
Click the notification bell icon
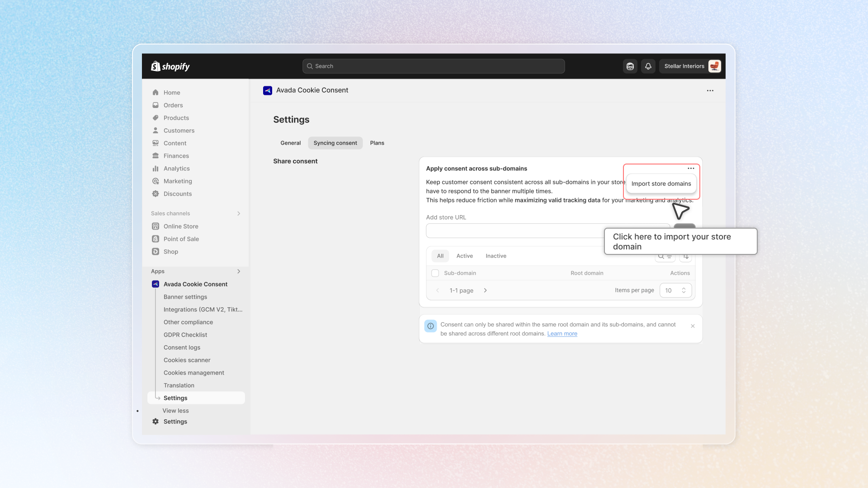pos(648,66)
